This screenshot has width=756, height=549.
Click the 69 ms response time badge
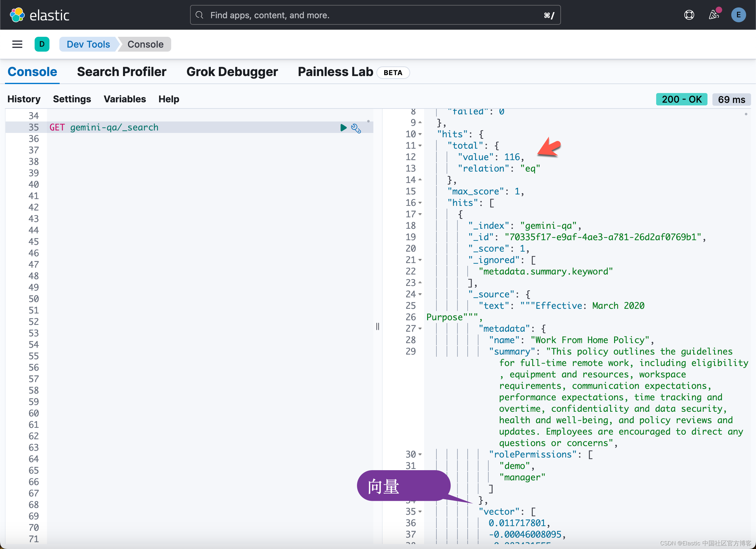(x=731, y=99)
